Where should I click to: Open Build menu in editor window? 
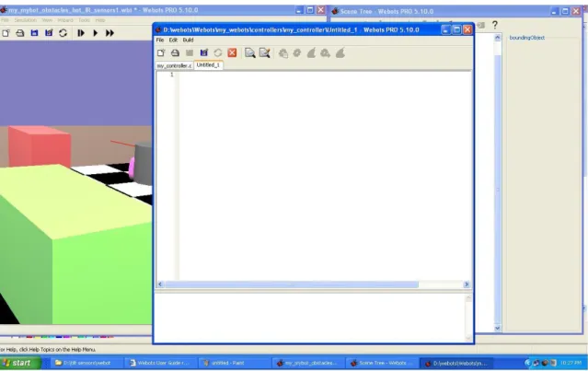click(189, 40)
